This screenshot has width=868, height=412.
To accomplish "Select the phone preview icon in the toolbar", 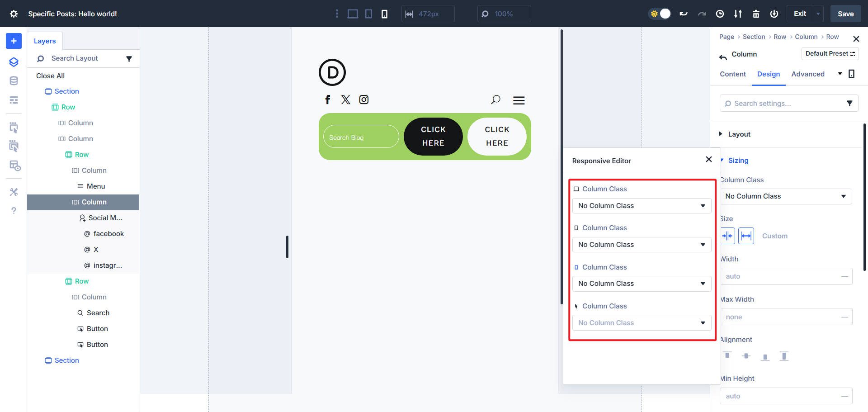I will [384, 14].
